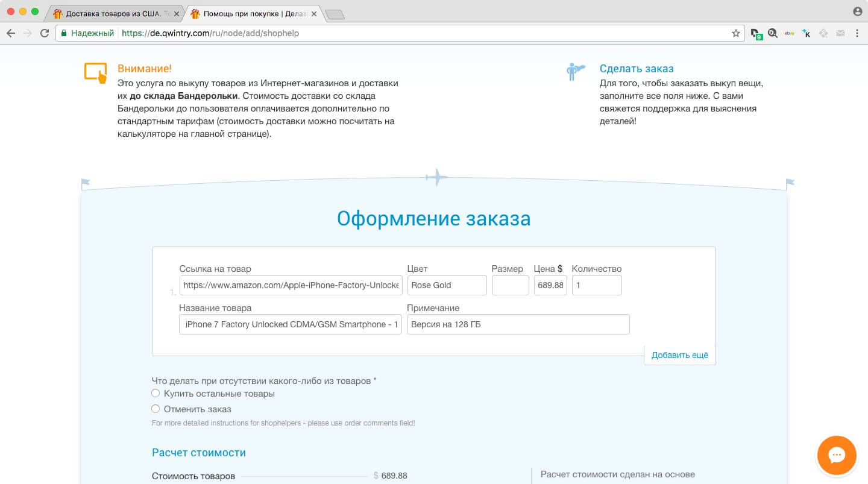Open the extension with green 8 badge
868x484 pixels.
coord(756,34)
